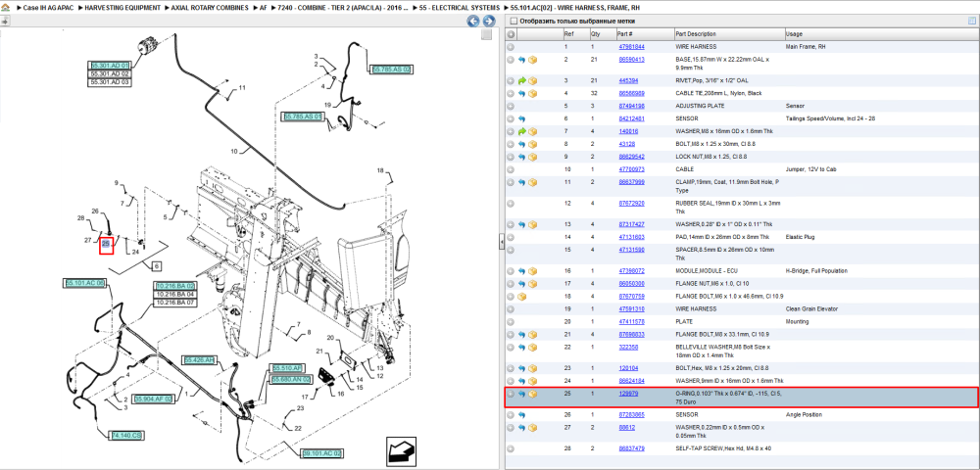Click package icon for BELLEVILLE WASHER row
This screenshot has height=470, width=980.
tap(533, 347)
